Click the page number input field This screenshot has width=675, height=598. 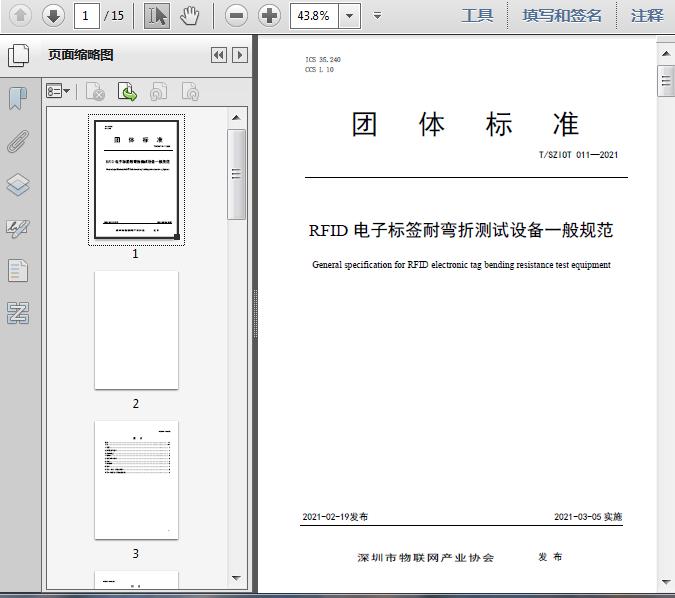(87, 16)
